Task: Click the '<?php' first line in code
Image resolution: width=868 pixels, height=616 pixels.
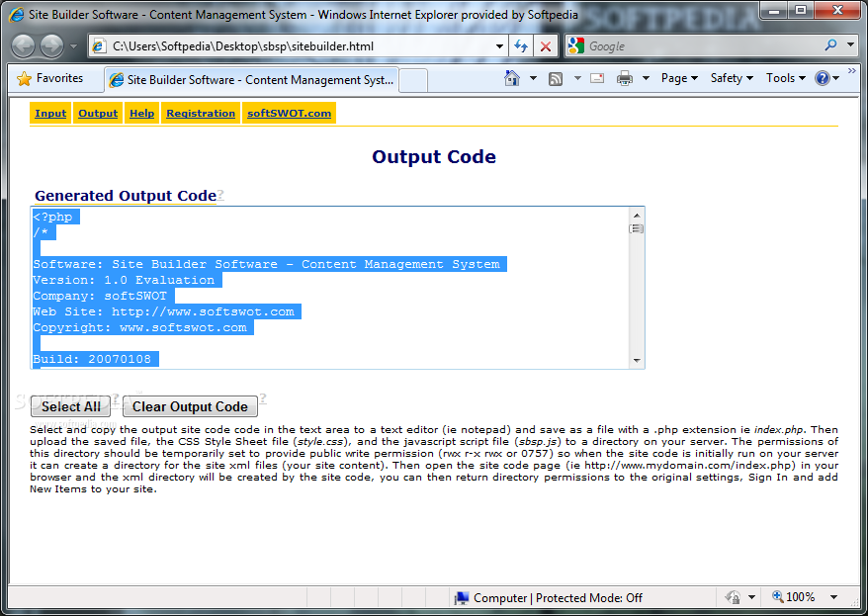Action: (52, 217)
